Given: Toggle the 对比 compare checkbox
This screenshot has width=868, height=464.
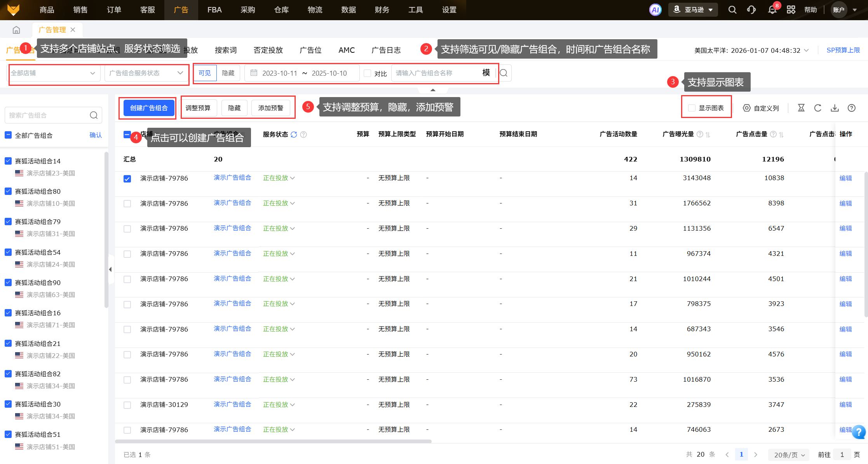Looking at the screenshot, I should [x=367, y=73].
